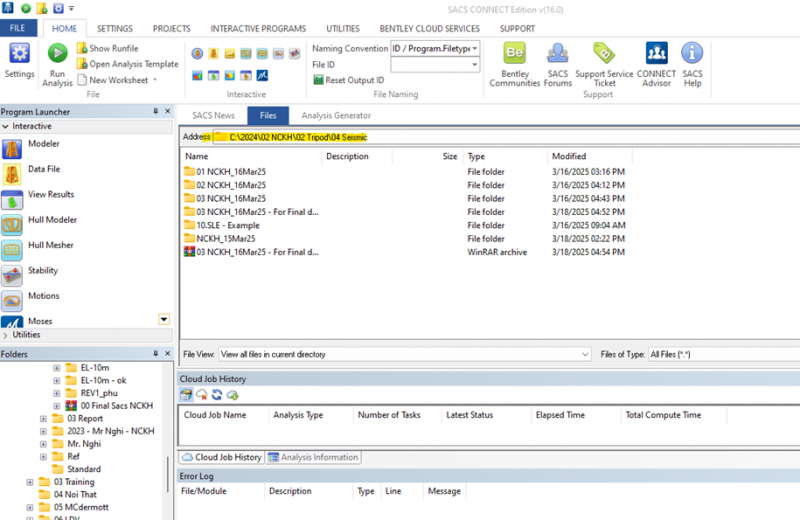
Task: Click the Address path field
Action: pos(505,137)
